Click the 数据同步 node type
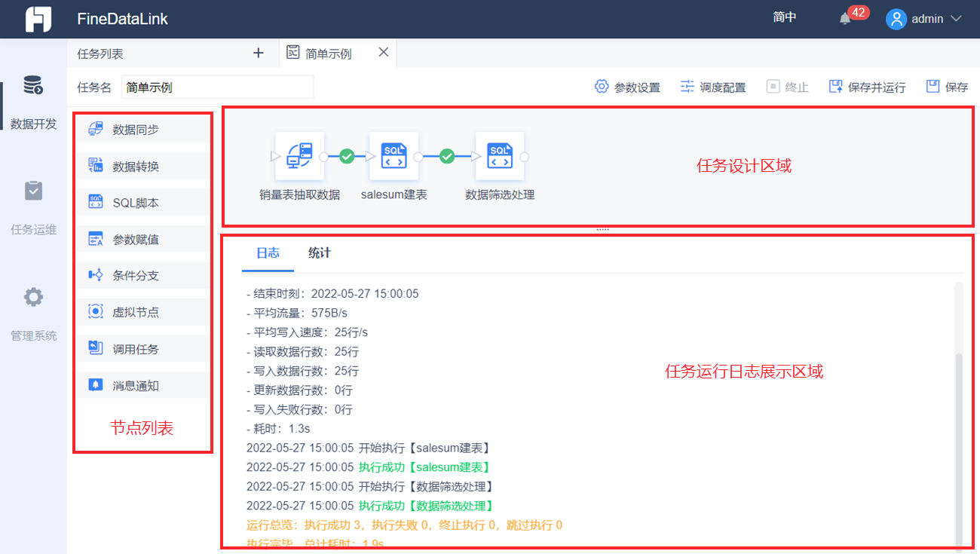980x554 pixels. tap(143, 130)
